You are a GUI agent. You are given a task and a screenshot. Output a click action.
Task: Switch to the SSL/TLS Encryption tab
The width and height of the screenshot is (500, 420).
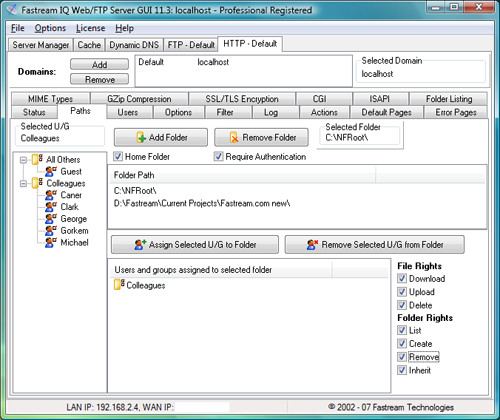[x=242, y=99]
